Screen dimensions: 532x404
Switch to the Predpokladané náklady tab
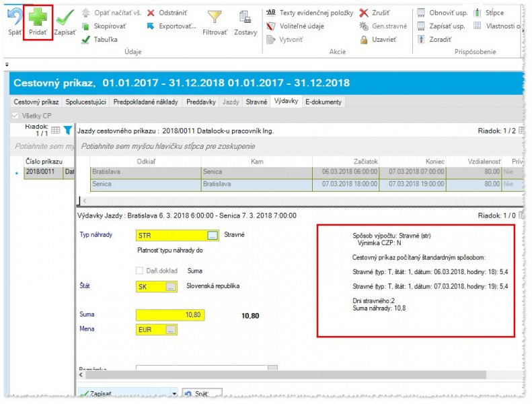click(x=145, y=102)
